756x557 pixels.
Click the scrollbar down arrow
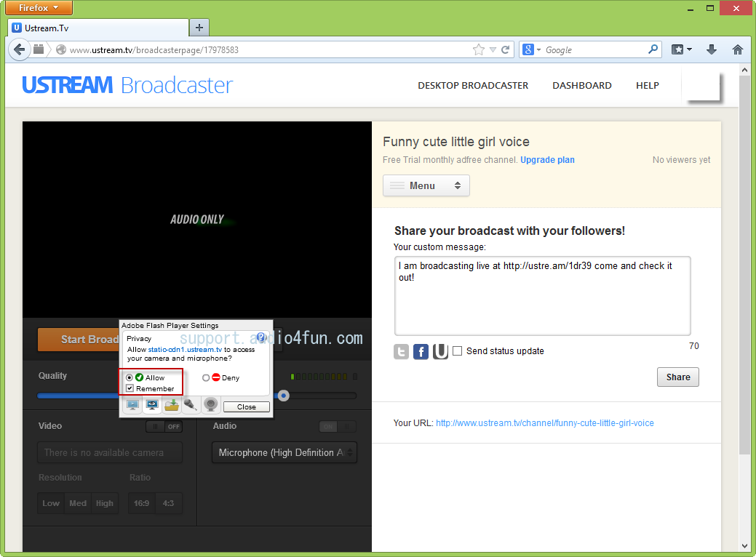745,546
